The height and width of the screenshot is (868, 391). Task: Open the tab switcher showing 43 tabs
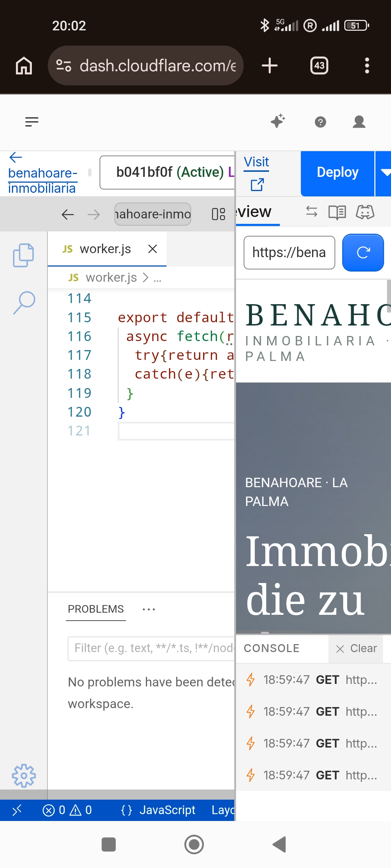point(319,65)
